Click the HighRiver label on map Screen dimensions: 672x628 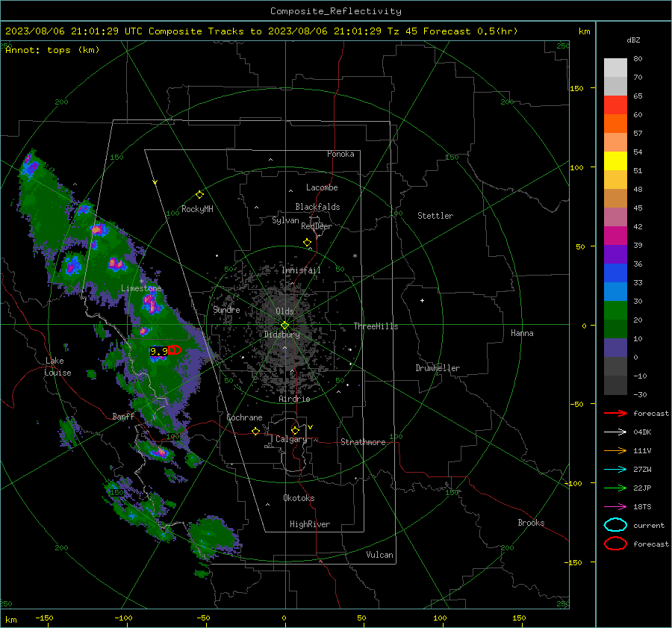point(309,524)
